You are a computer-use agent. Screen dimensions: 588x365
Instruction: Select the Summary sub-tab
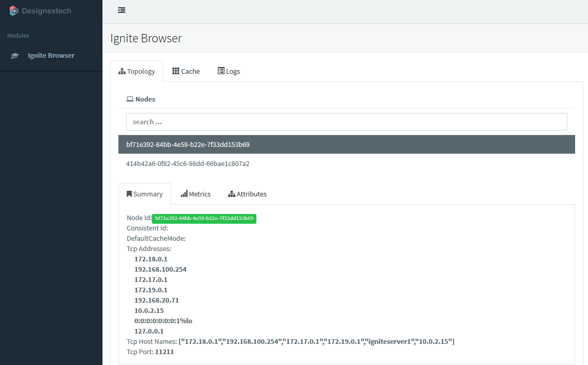tap(145, 194)
